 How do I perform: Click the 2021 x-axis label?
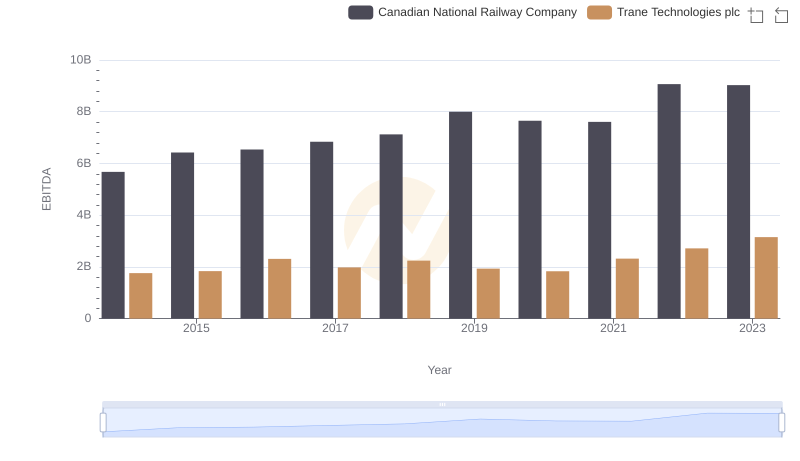click(x=613, y=328)
